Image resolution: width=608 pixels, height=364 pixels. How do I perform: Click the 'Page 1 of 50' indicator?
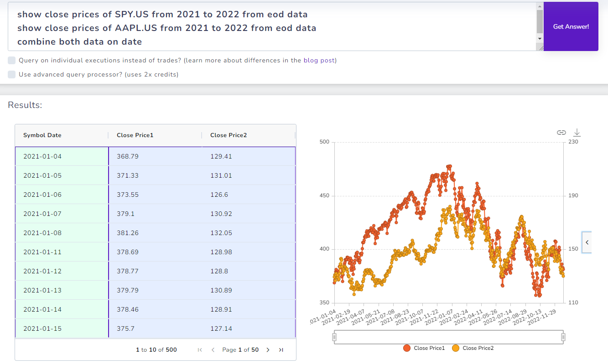tap(240, 350)
